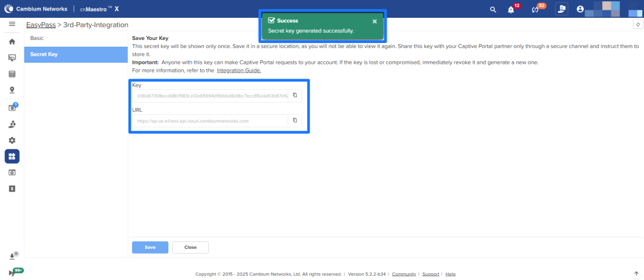Copy the secret key to clipboard
This screenshot has width=644, height=280.
tap(295, 95)
